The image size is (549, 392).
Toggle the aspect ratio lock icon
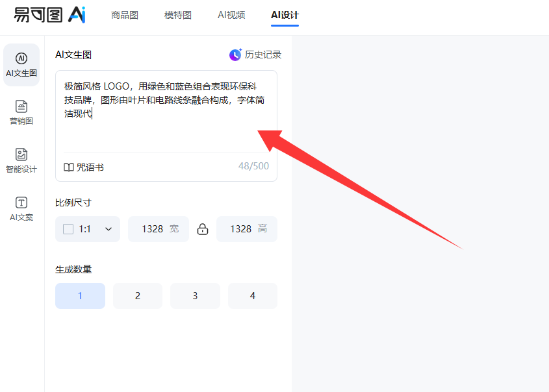click(x=203, y=229)
